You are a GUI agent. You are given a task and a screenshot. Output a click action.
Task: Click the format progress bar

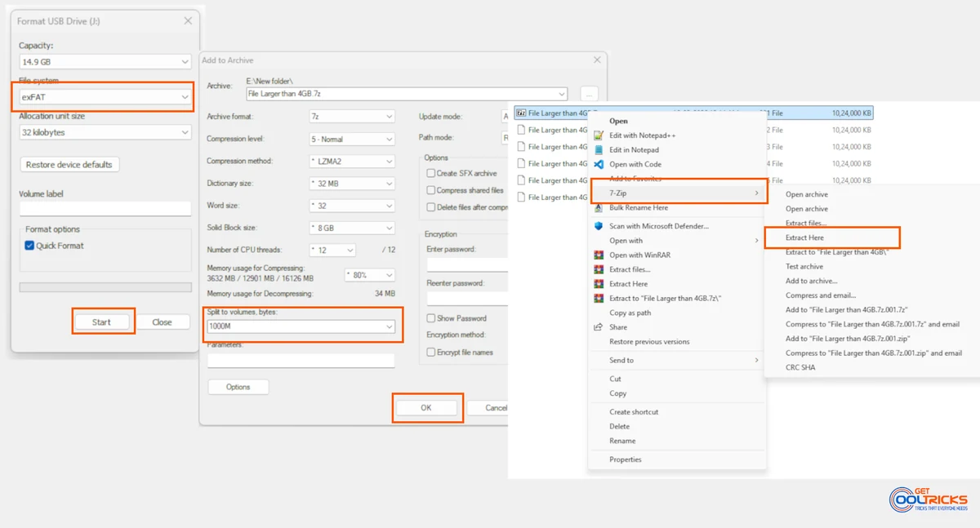coord(105,286)
